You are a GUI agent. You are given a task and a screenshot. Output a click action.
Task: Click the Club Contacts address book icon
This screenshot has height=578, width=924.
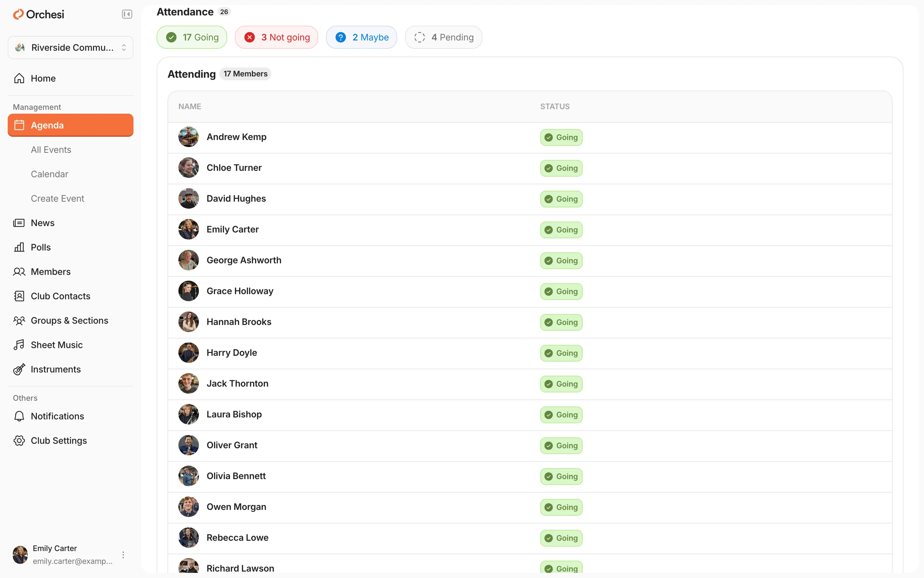(19, 296)
